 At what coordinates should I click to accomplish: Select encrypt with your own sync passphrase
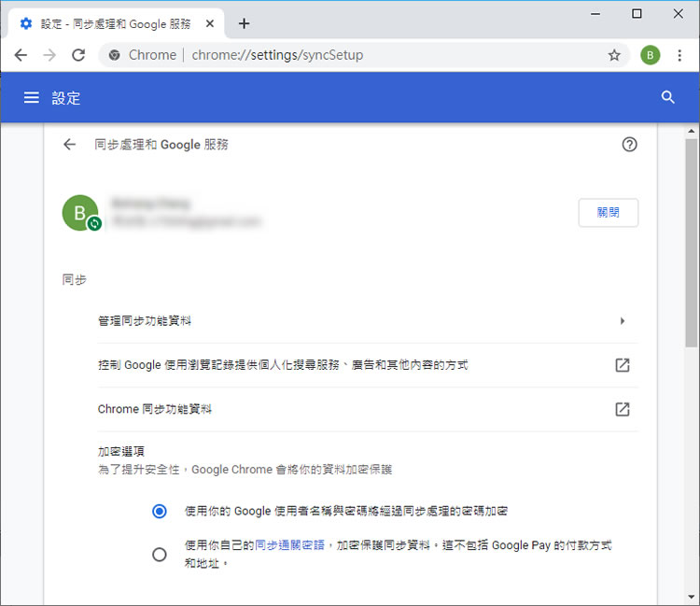[160, 555]
